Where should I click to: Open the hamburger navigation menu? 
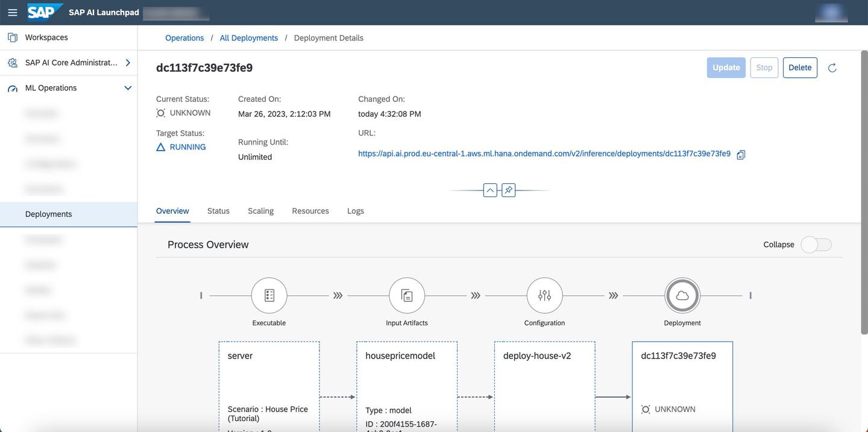click(13, 12)
